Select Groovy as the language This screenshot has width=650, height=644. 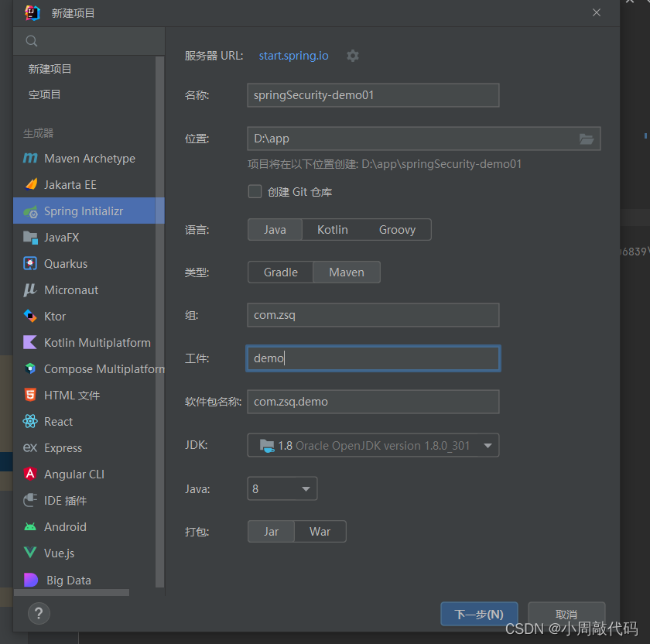tap(397, 230)
